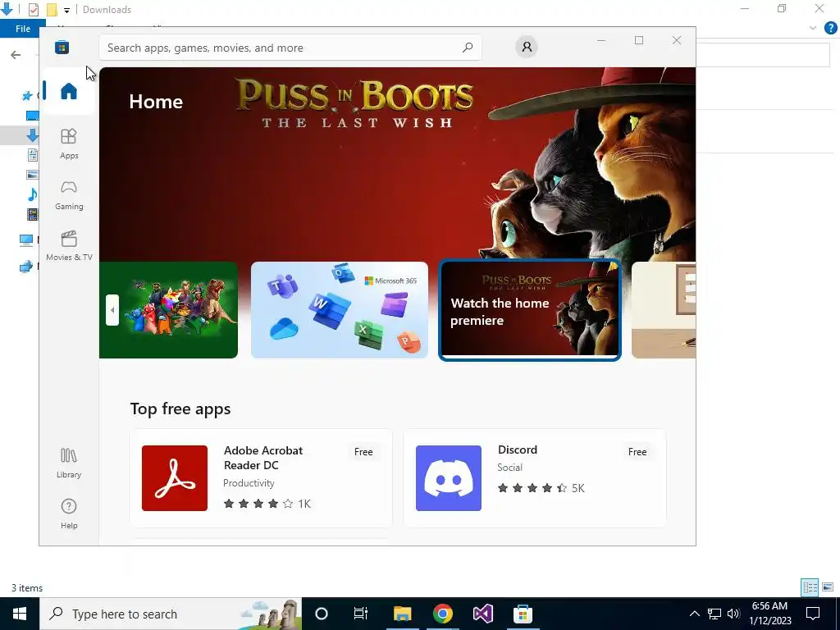840x630 pixels.
Task: Expand the Explorer ribbon chevron
Action: [x=813, y=28]
